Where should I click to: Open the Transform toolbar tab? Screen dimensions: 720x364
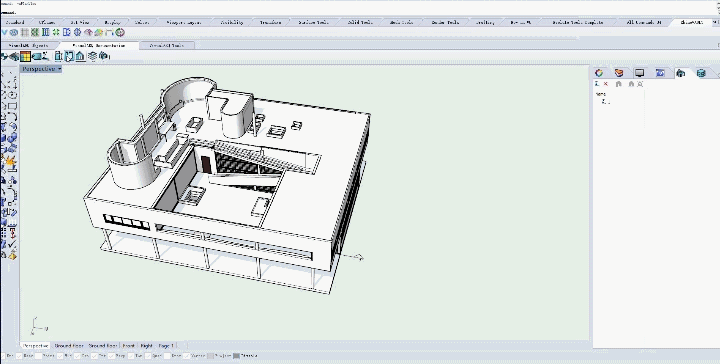[x=270, y=22]
